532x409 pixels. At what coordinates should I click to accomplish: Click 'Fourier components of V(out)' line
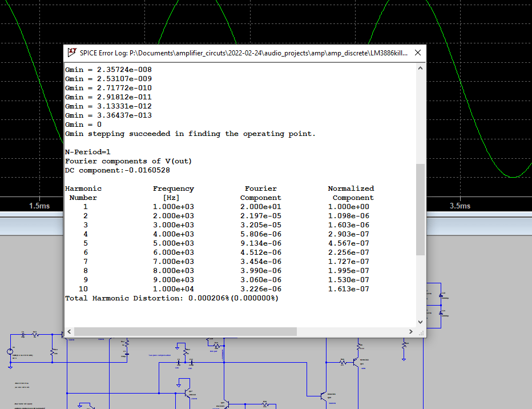pyautogui.click(x=128, y=161)
